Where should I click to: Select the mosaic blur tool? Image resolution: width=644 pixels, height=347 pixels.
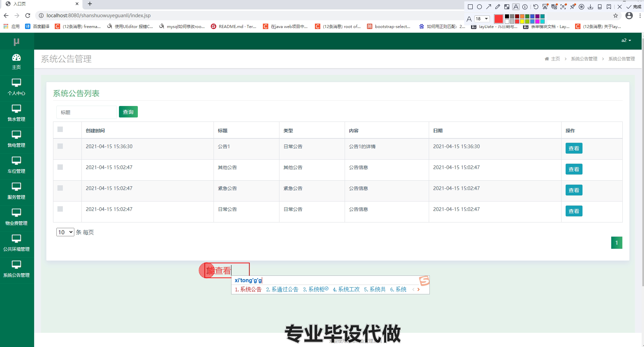coord(507,7)
